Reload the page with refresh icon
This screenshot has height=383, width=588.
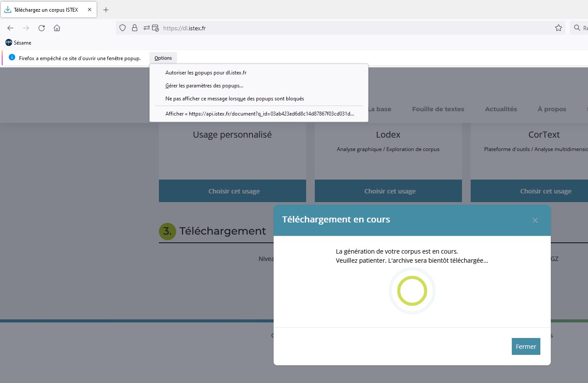tap(42, 28)
